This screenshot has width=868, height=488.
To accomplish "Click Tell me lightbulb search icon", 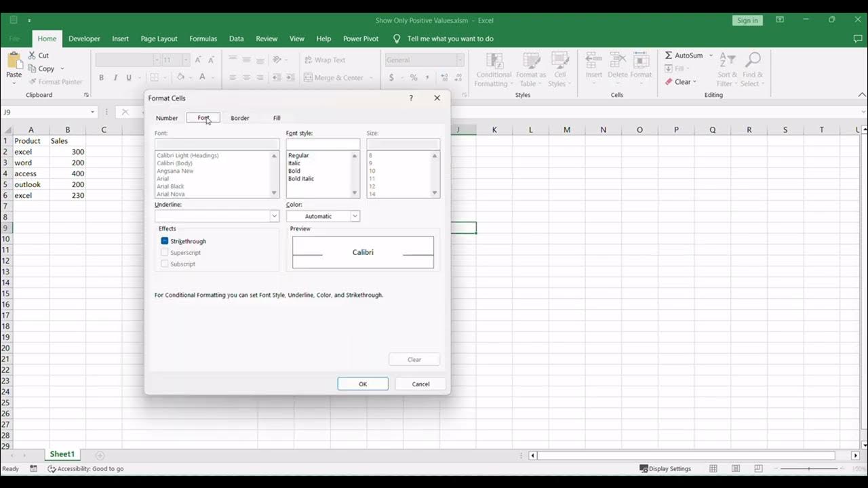I will coord(397,39).
